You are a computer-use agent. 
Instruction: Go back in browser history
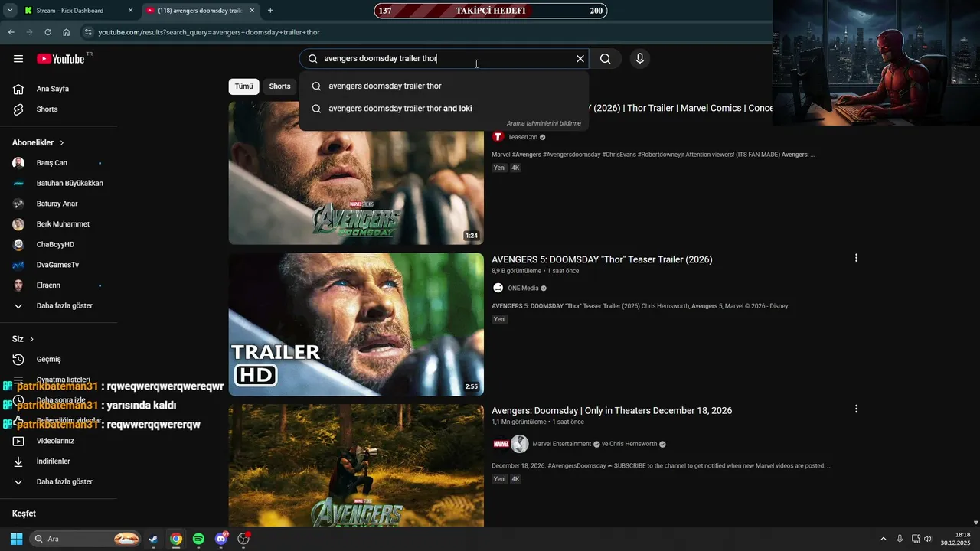point(11,32)
